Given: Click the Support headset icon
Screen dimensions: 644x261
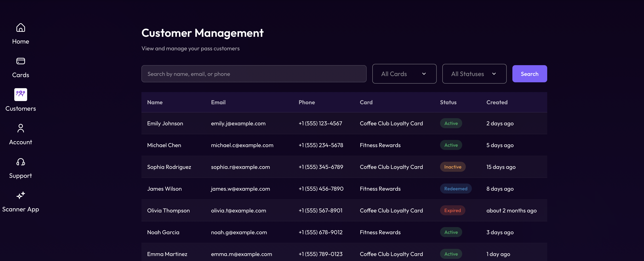Looking at the screenshot, I should coord(21,162).
